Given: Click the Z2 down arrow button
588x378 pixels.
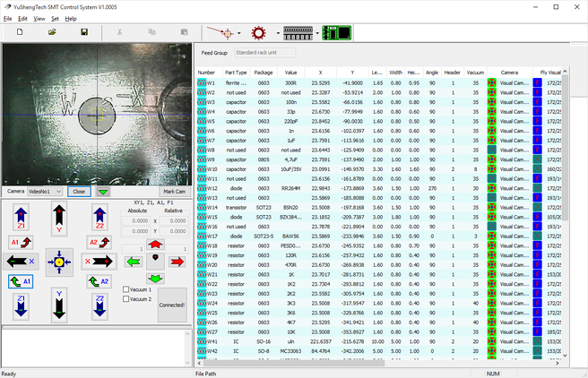Looking at the screenshot, I should coord(99,305).
